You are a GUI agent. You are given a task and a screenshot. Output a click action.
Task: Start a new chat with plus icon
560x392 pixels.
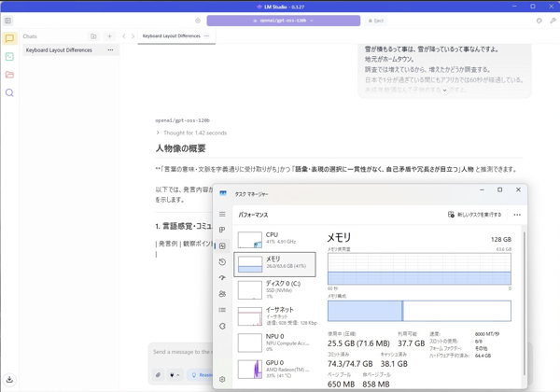point(109,36)
